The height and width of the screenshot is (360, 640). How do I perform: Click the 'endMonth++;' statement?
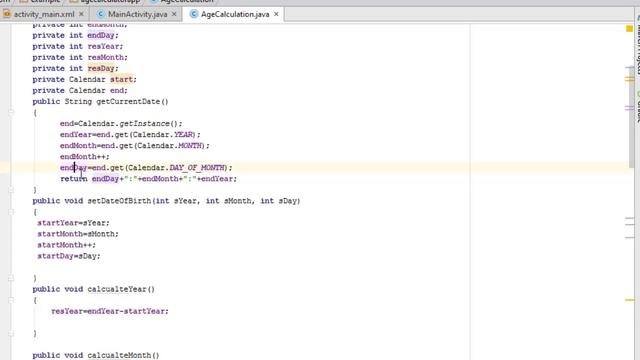[84, 157]
